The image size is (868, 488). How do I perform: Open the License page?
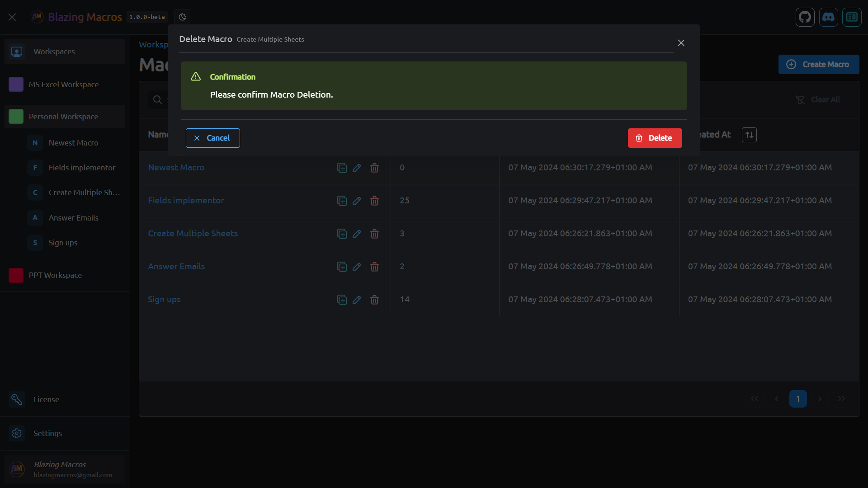(x=65, y=399)
